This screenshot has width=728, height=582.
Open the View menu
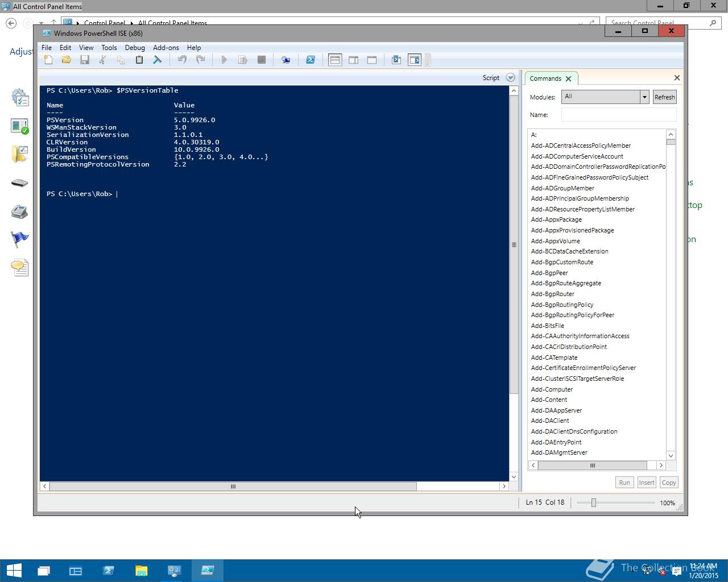[86, 48]
